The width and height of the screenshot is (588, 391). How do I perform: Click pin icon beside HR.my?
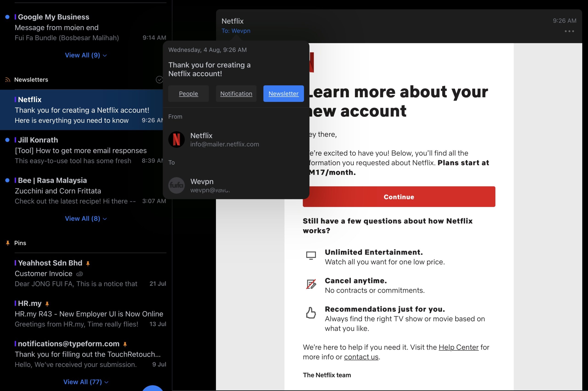[47, 304]
